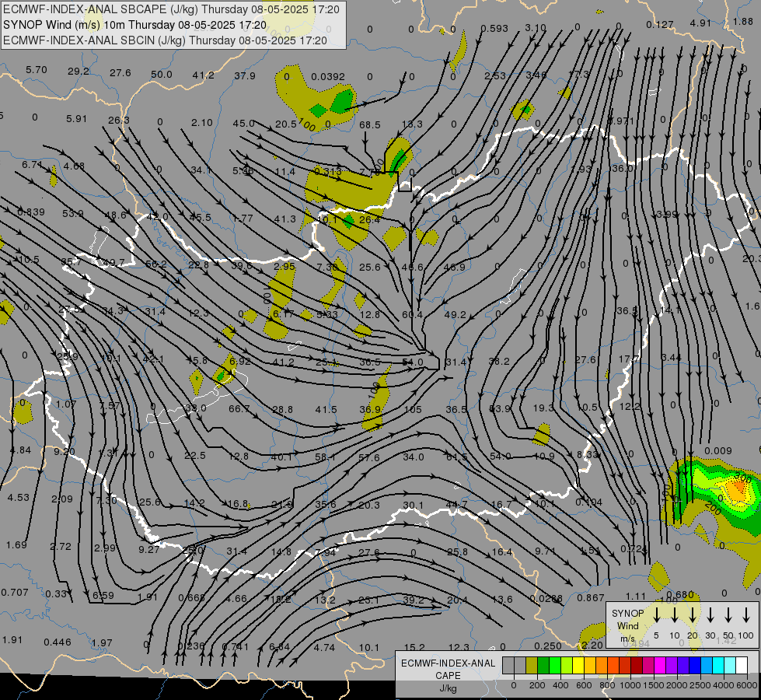Click the map value 0.593
The width and height of the screenshot is (761, 700).
(x=494, y=29)
